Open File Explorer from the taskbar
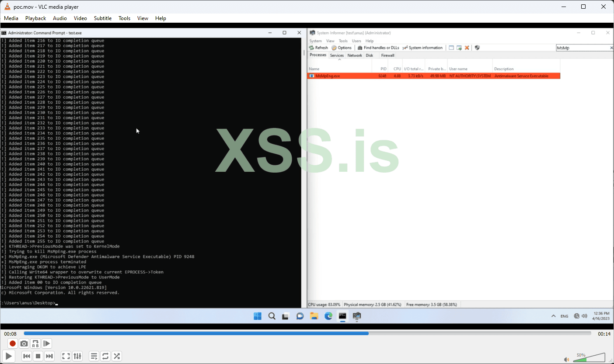This screenshot has width=614, height=364. [x=314, y=316]
